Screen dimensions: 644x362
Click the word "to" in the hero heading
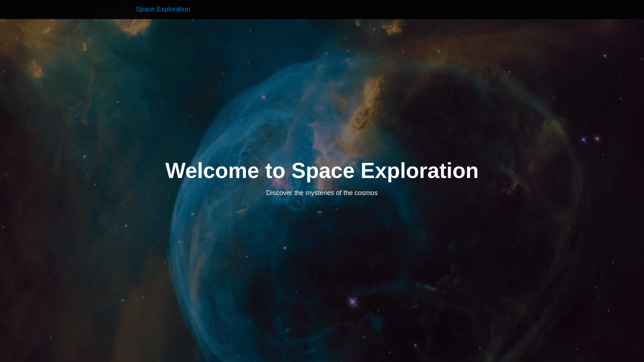pos(275,171)
